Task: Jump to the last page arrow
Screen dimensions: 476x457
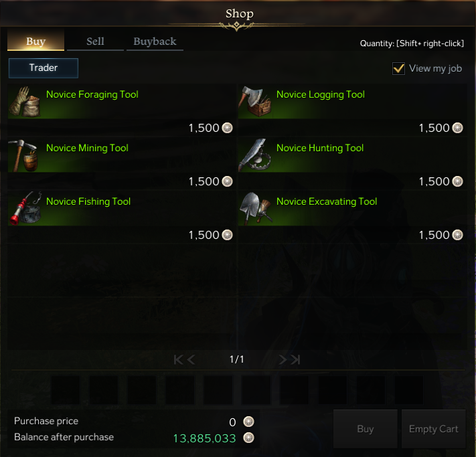Action: tap(295, 359)
